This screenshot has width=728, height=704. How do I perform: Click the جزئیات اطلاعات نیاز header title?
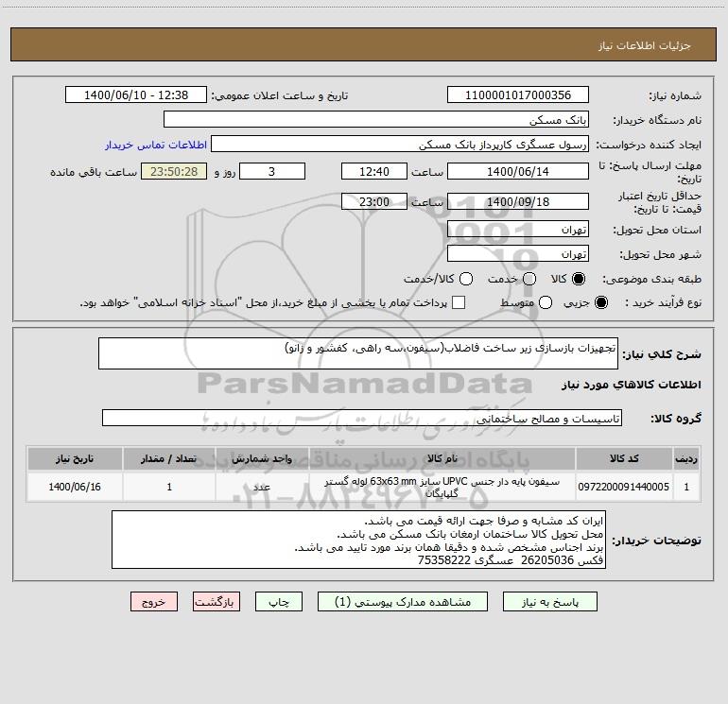click(x=644, y=45)
